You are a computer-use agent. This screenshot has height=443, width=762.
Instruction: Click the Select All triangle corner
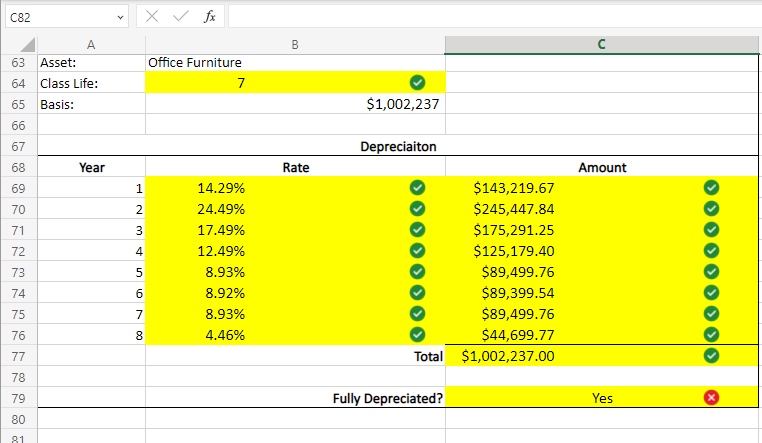pos(27,44)
